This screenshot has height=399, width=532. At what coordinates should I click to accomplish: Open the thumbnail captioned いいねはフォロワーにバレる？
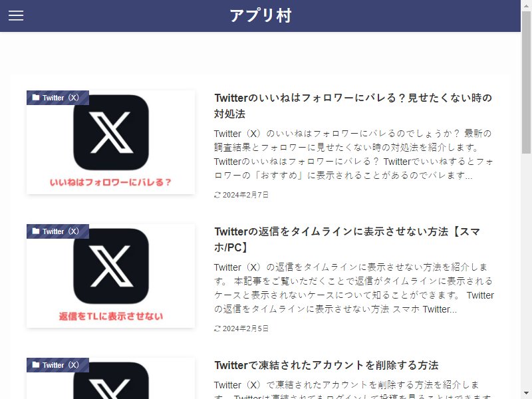click(x=110, y=142)
